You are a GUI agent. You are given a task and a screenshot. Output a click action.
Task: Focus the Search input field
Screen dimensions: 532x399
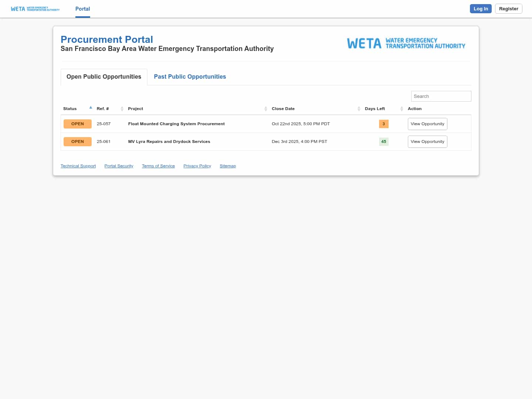click(441, 96)
